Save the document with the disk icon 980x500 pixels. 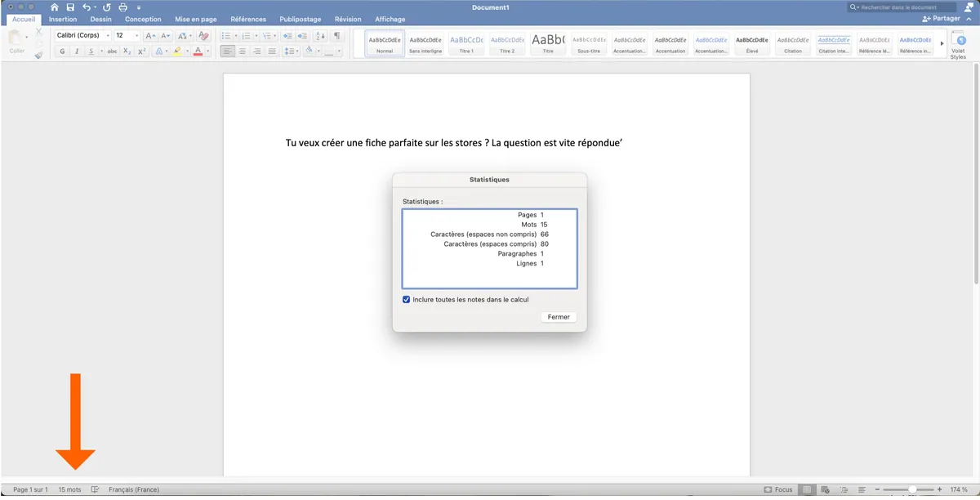click(70, 7)
